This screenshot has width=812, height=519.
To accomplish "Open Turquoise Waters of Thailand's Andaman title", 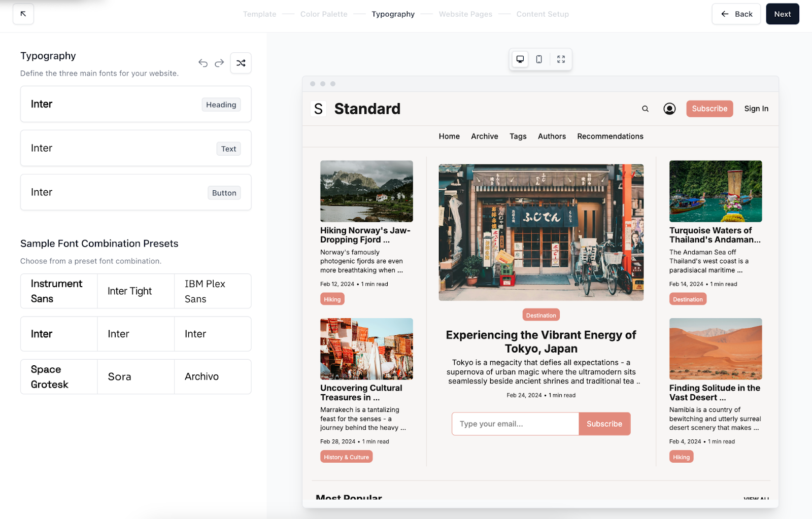I will pos(715,235).
